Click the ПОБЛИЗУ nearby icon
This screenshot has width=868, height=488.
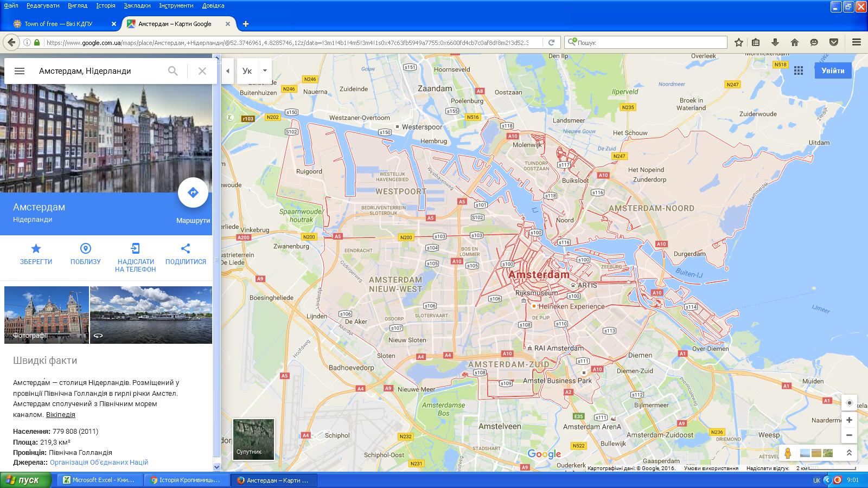point(85,248)
